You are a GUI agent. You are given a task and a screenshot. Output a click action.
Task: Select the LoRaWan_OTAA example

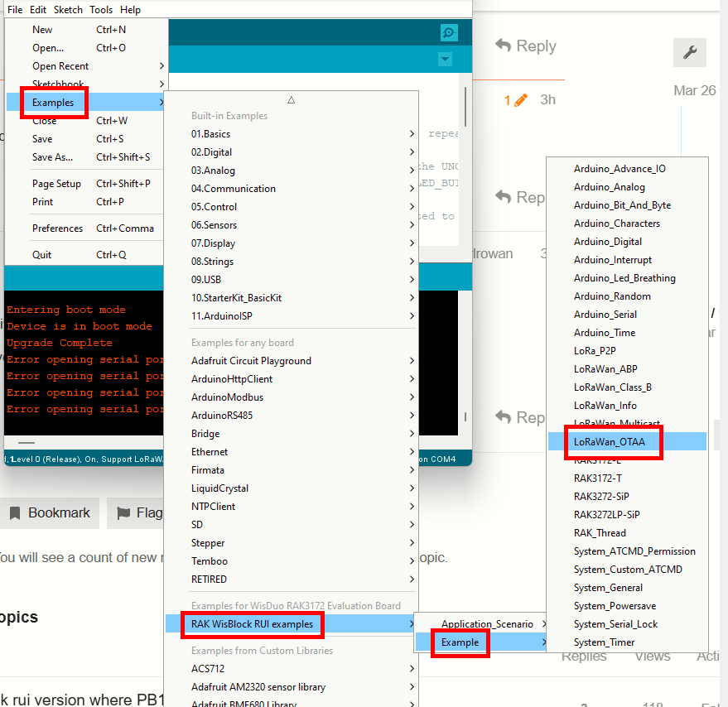pos(610,442)
